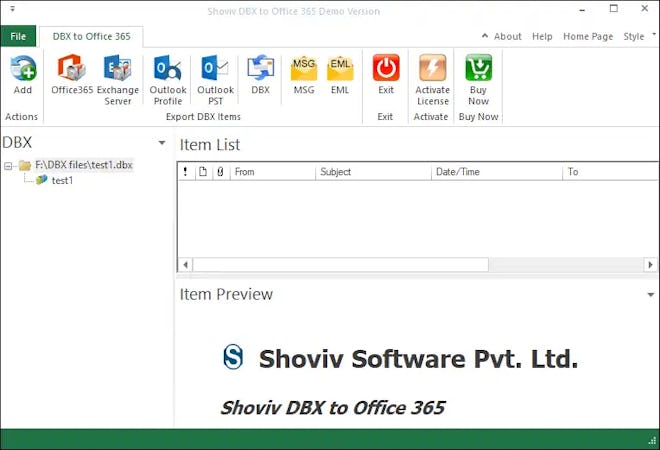This screenshot has height=450, width=660.
Task: Sort item list by To column
Action: point(610,172)
